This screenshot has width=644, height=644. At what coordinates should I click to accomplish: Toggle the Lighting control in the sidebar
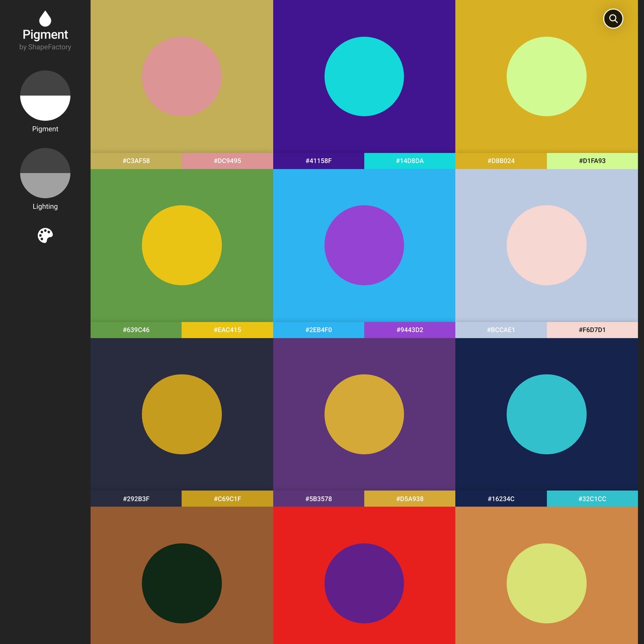click(45, 173)
